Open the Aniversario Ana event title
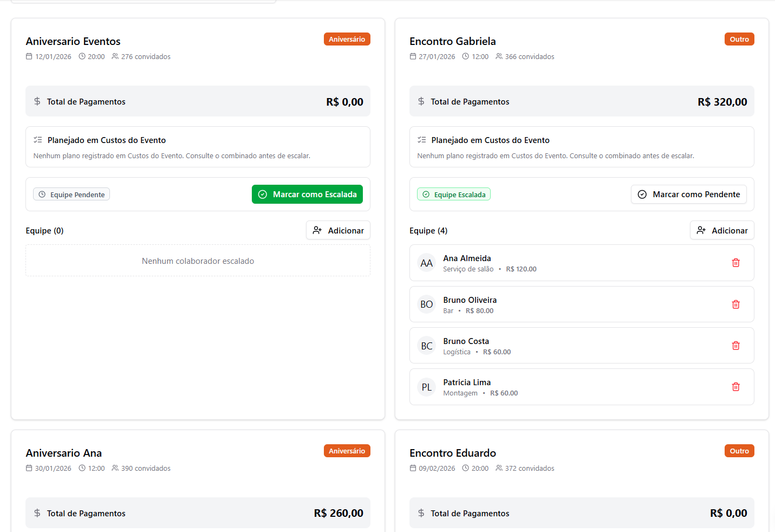The image size is (775, 532). (x=64, y=453)
